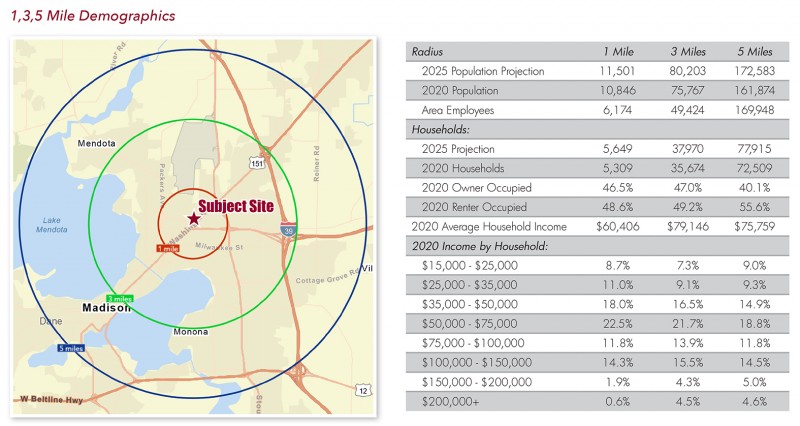Click the owner occupied value '46.5%'
This screenshot has height=426, width=800.
617,188
